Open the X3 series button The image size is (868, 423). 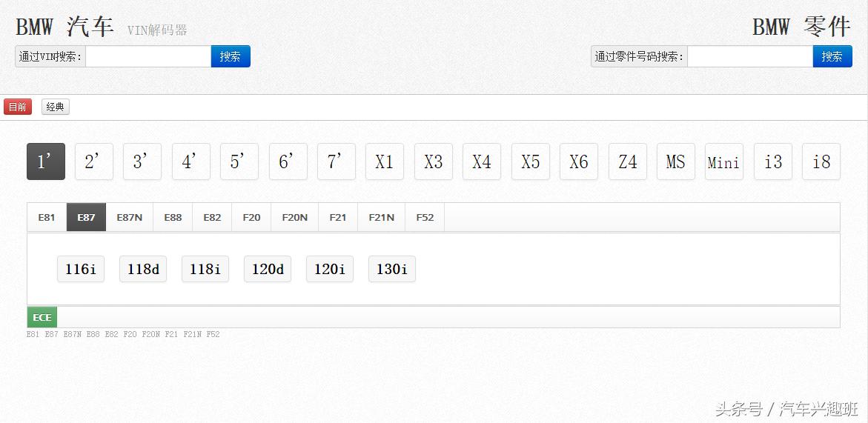click(434, 161)
